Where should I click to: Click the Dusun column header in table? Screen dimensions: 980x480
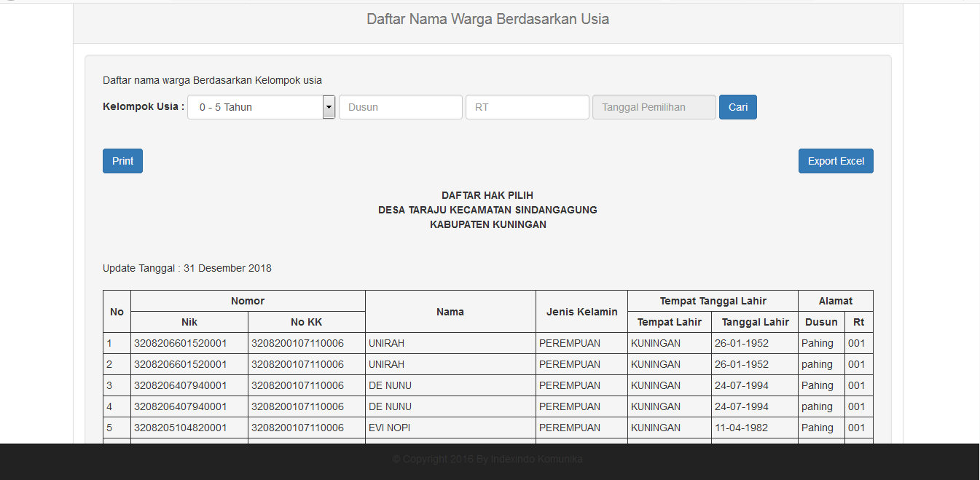821,322
